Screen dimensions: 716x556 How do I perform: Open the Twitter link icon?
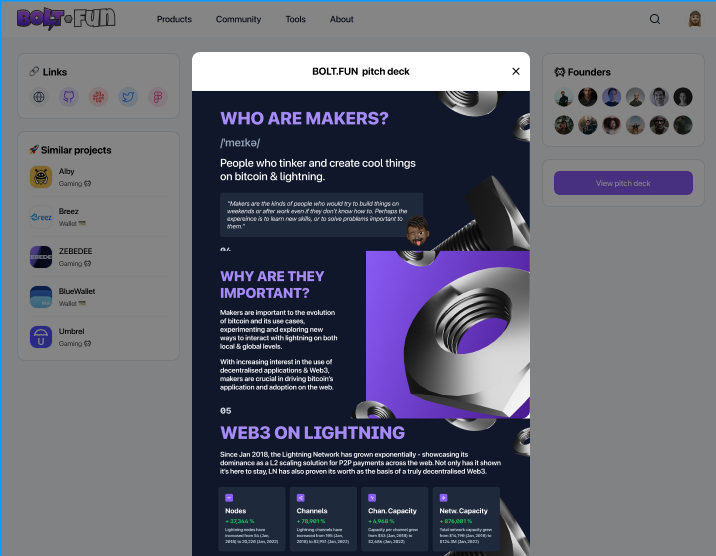click(x=128, y=97)
